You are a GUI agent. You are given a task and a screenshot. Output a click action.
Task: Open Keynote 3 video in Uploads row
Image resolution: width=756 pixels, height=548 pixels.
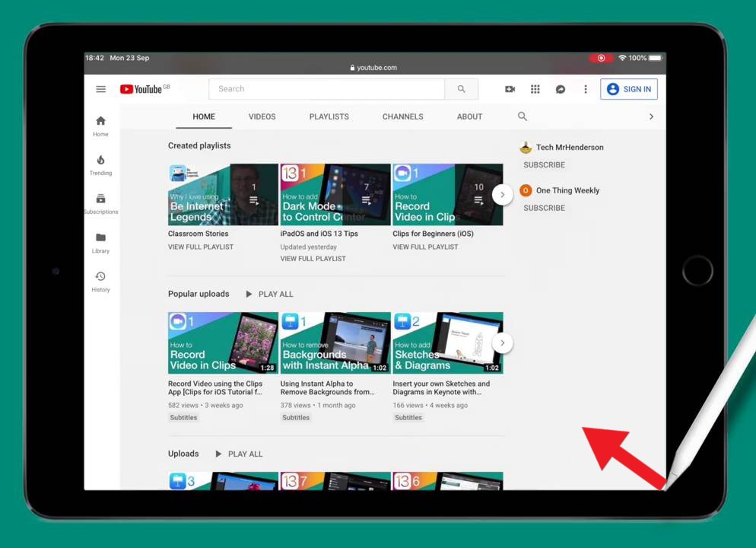pos(223,481)
